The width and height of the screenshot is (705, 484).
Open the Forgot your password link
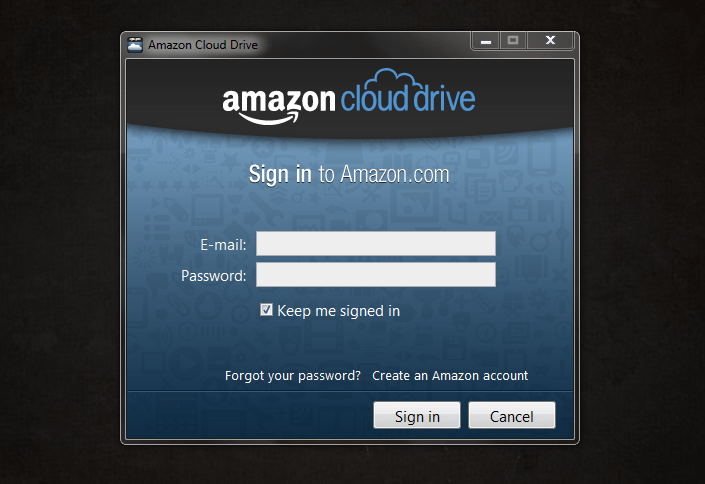[x=293, y=376]
